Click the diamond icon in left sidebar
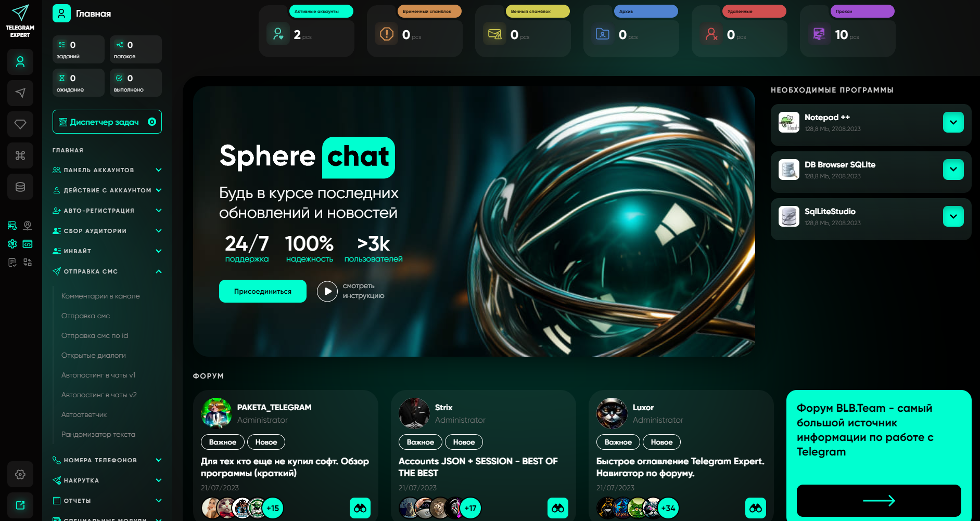This screenshot has width=980, height=521. (20, 124)
